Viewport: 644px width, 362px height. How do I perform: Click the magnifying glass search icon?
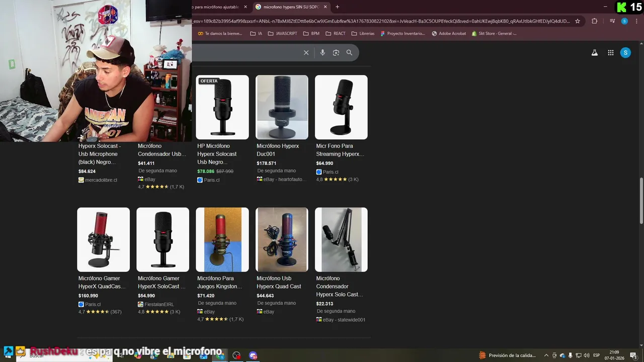[349, 53]
